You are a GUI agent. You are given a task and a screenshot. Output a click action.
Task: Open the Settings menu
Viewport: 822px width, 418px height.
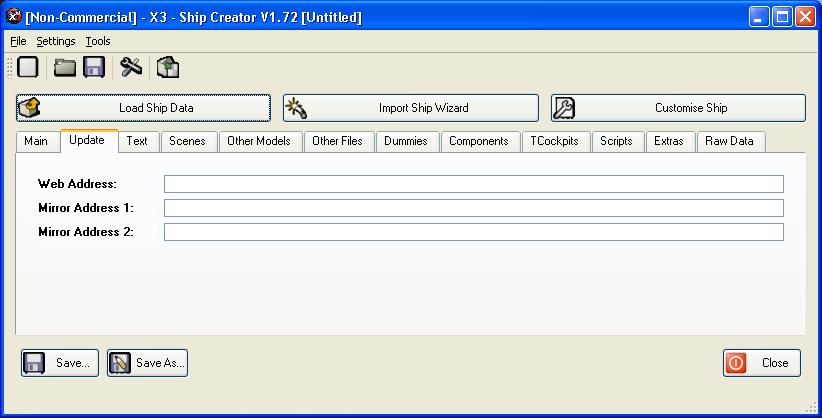click(x=56, y=41)
